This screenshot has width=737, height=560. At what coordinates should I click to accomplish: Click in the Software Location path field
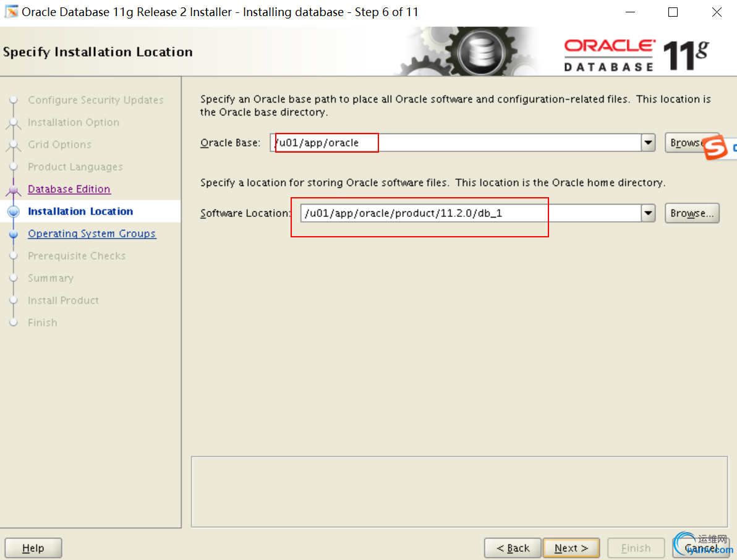[x=471, y=213]
